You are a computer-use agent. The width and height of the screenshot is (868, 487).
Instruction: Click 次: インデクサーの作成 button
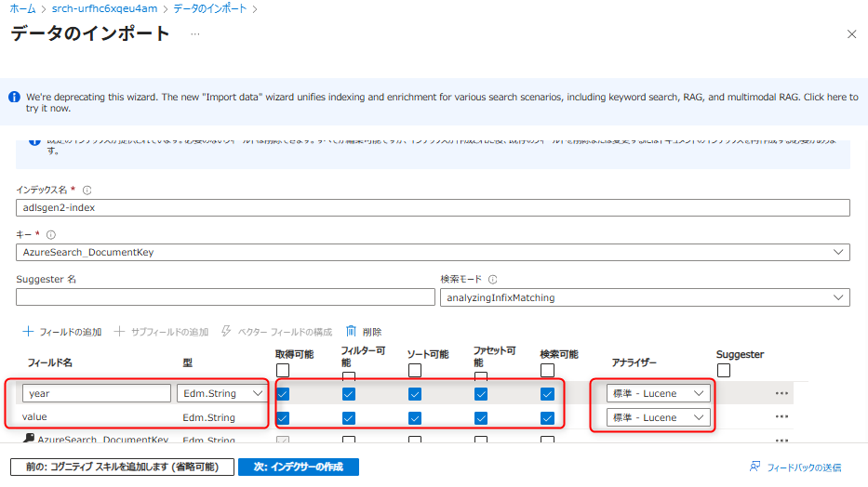299,467
